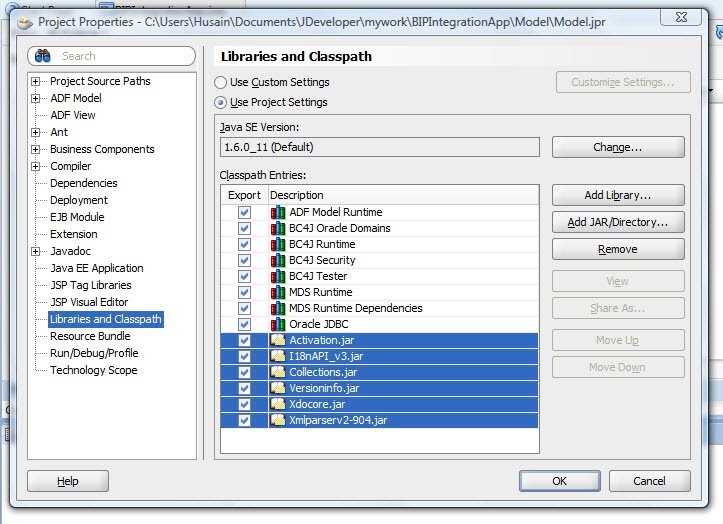The height and width of the screenshot is (524, 723).
Task: Select Technology Scope in the tree
Action: pos(94,370)
